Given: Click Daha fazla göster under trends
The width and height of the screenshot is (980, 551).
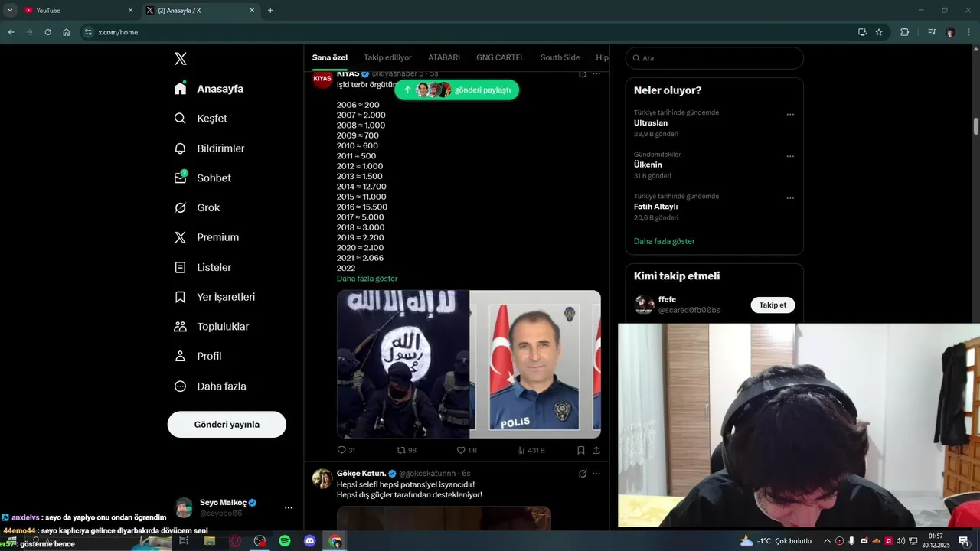Looking at the screenshot, I should [664, 241].
